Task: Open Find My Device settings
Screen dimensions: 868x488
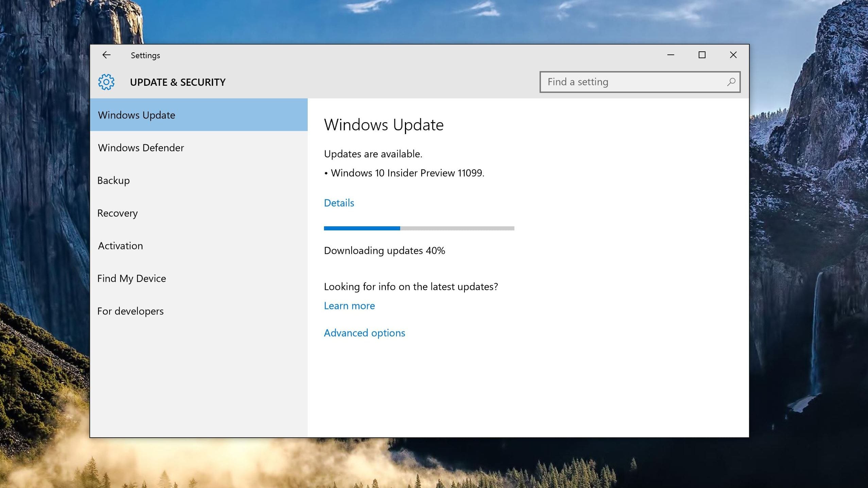Action: (132, 278)
